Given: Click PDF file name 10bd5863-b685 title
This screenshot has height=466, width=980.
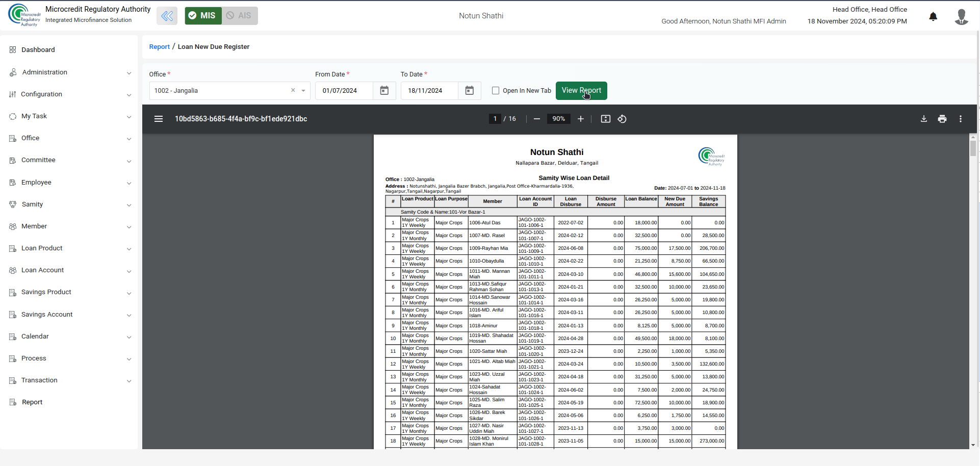Looking at the screenshot, I should coord(241,119).
